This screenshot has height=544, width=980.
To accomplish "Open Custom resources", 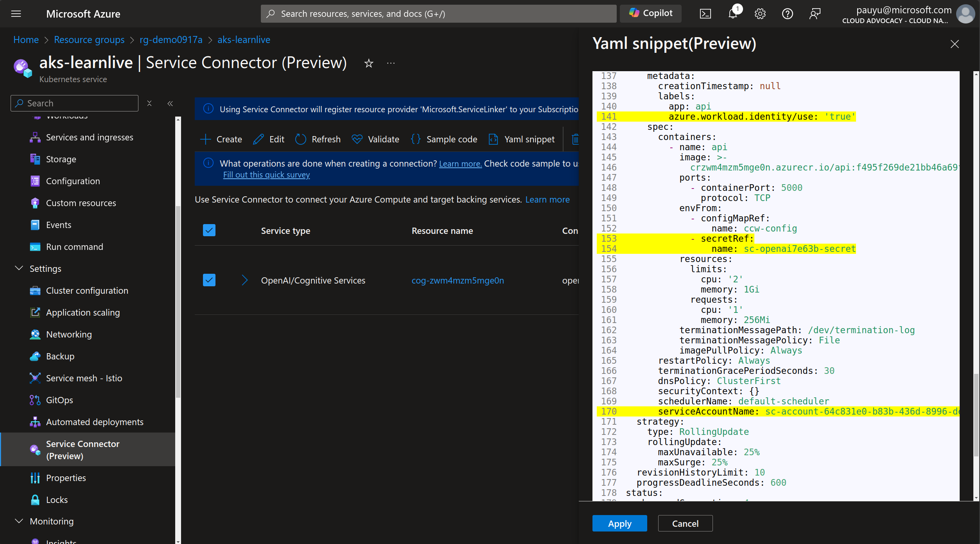I will click(81, 203).
